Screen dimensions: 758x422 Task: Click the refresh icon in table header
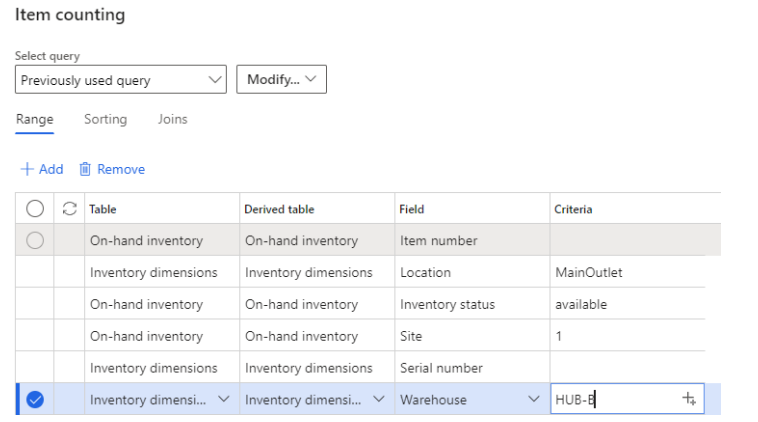[69, 209]
